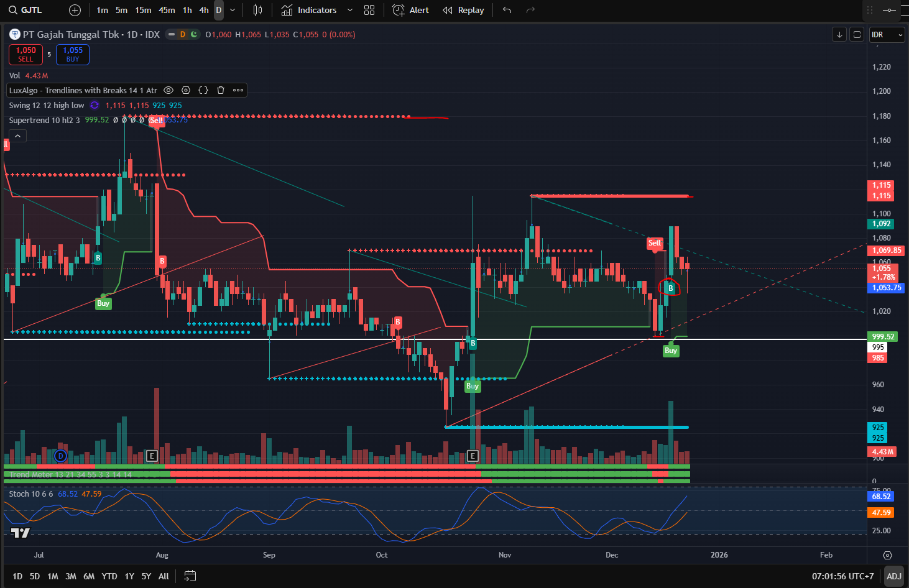
Task: Toggle ADJ adjusted price data
Action: (894, 576)
